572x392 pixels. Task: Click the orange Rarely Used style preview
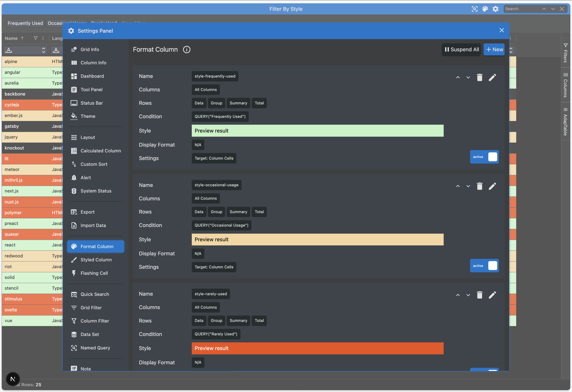pyautogui.click(x=317, y=348)
